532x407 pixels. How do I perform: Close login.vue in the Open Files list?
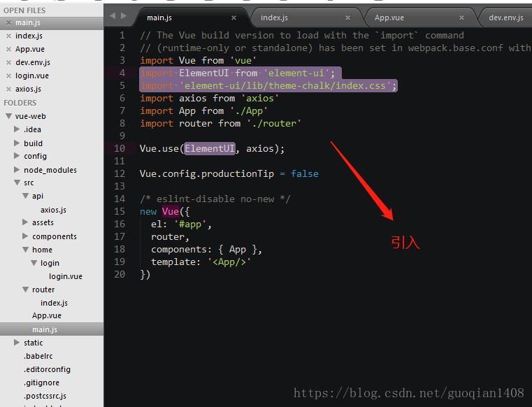coord(9,76)
